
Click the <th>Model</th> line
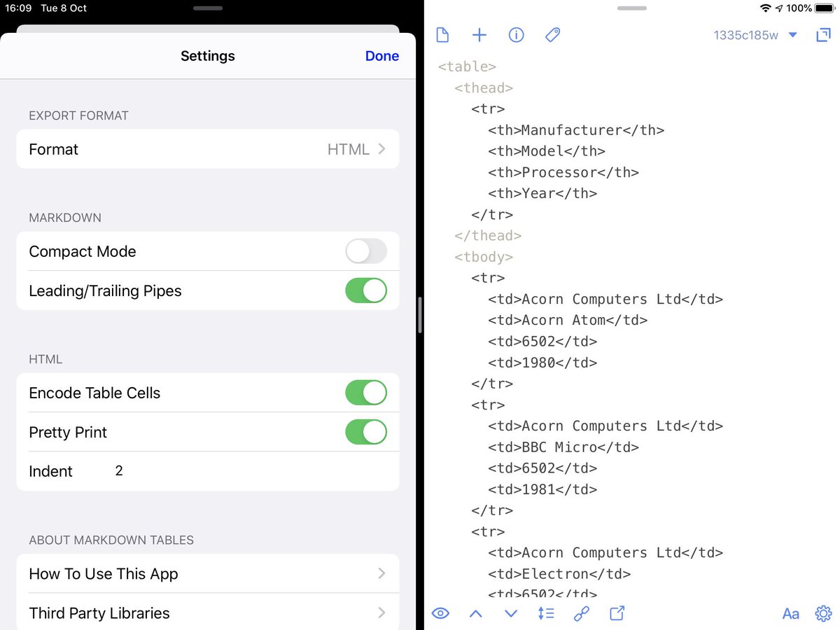coord(547,151)
